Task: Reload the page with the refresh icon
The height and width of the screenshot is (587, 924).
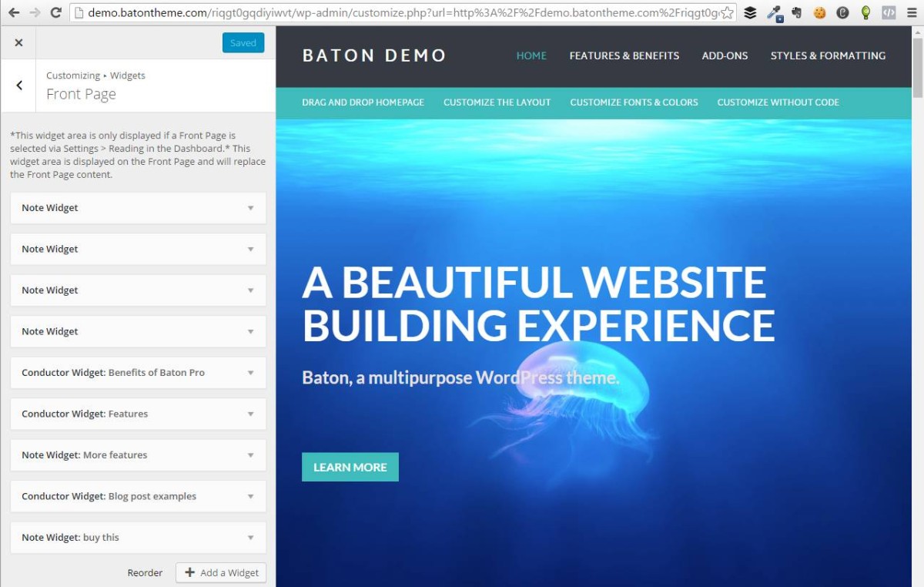Action: click(x=55, y=12)
